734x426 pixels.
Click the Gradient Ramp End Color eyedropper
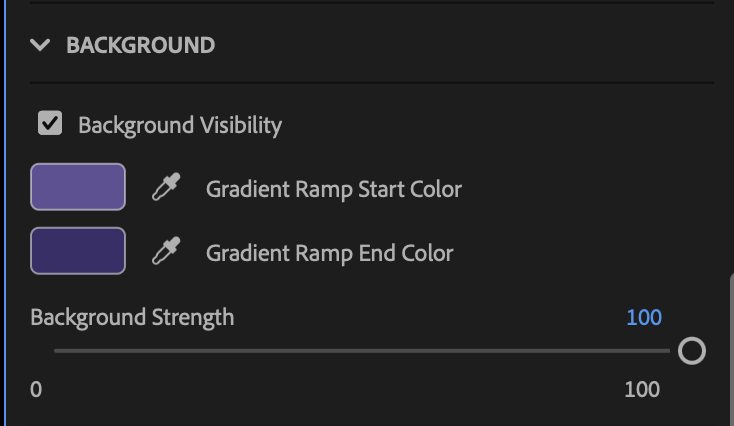coord(166,251)
